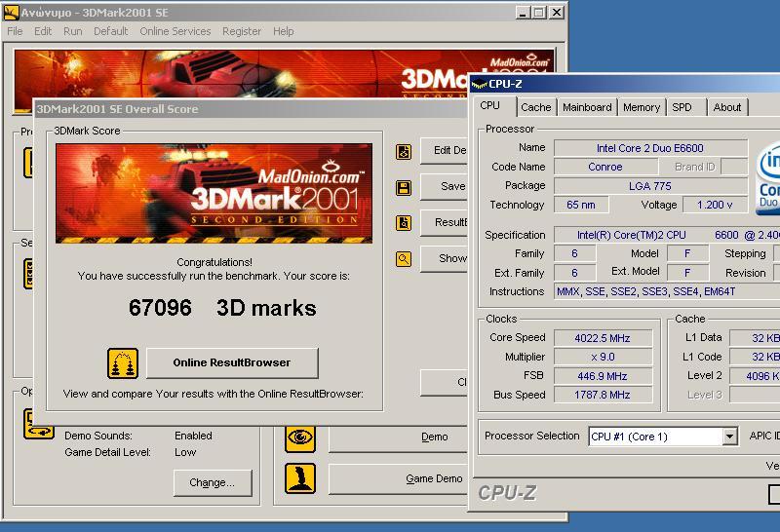Click the ResultBrowser button beside document icon
This screenshot has height=532, width=780.
tap(444, 223)
